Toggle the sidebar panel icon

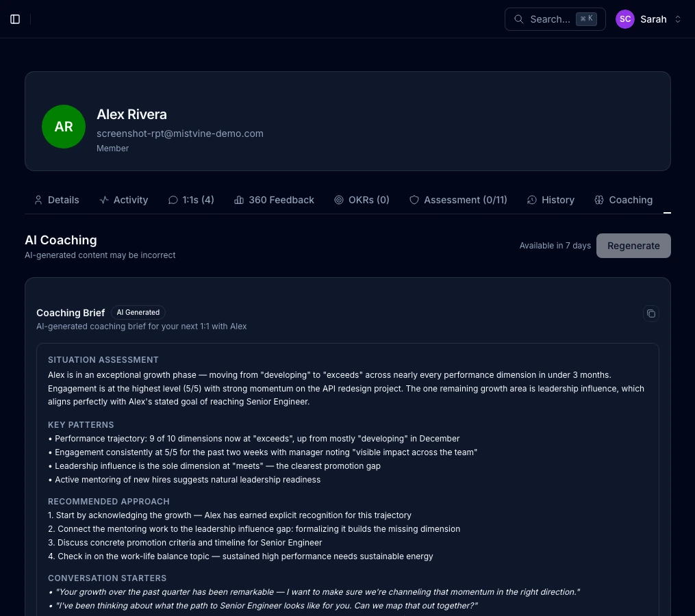(x=15, y=19)
